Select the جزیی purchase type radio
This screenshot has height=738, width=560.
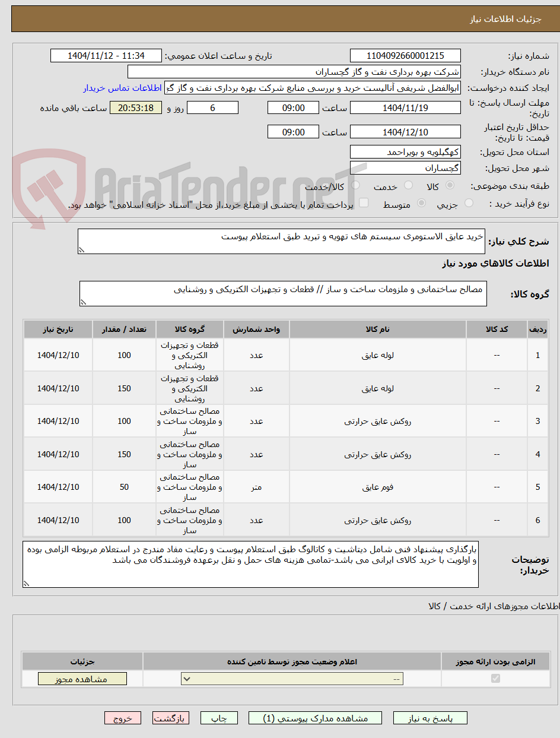[469, 204]
